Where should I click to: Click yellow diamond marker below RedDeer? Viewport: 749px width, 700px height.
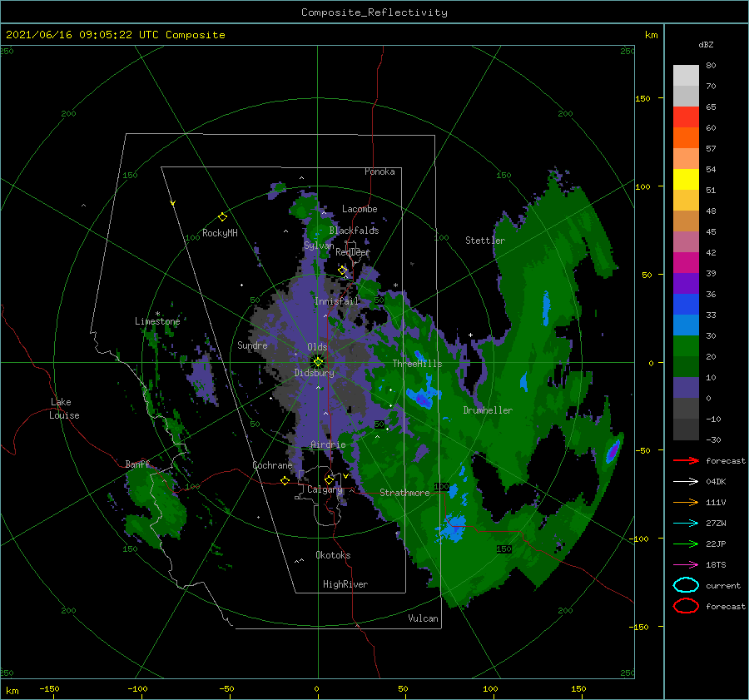[x=343, y=271]
